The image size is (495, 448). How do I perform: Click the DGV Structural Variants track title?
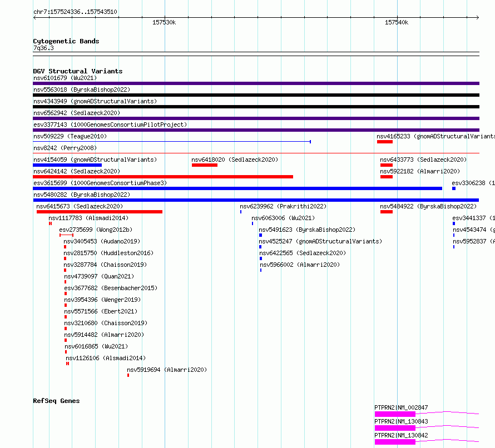point(78,71)
